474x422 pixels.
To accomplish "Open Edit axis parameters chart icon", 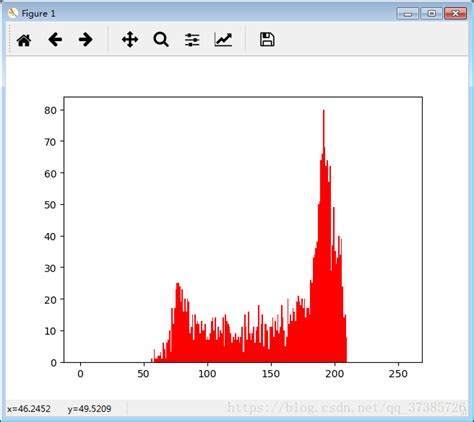I will tap(223, 40).
